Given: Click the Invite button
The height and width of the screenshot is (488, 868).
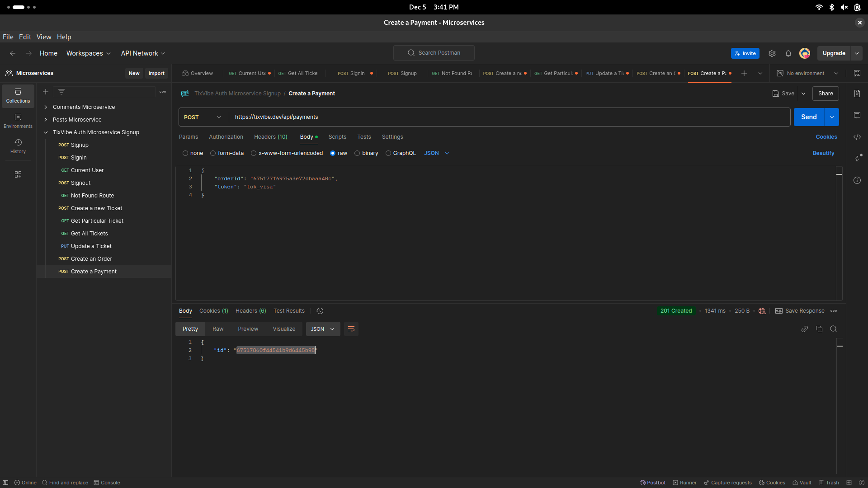Looking at the screenshot, I should [745, 53].
